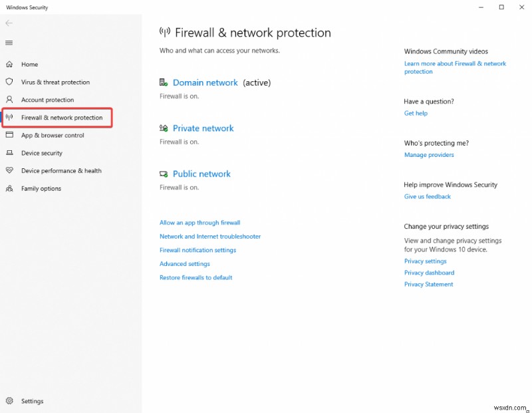Expand the sidebar using the hamburger menu
The image size is (532, 413).
[9, 43]
